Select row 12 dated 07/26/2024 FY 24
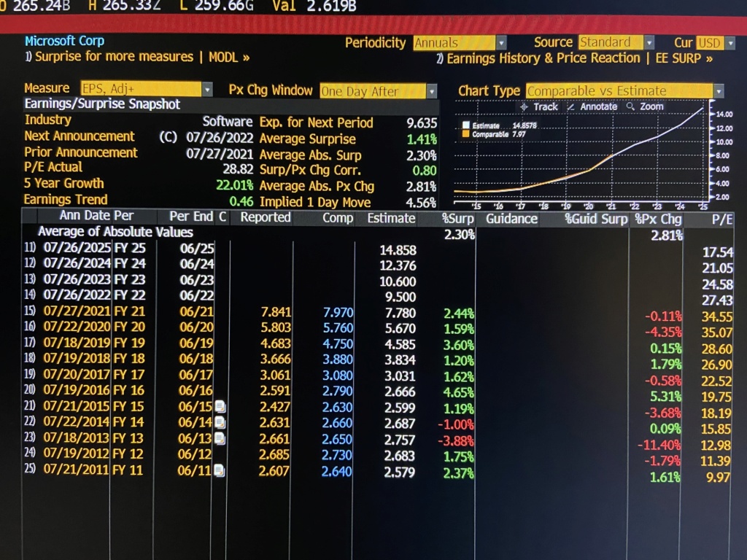 (378, 264)
